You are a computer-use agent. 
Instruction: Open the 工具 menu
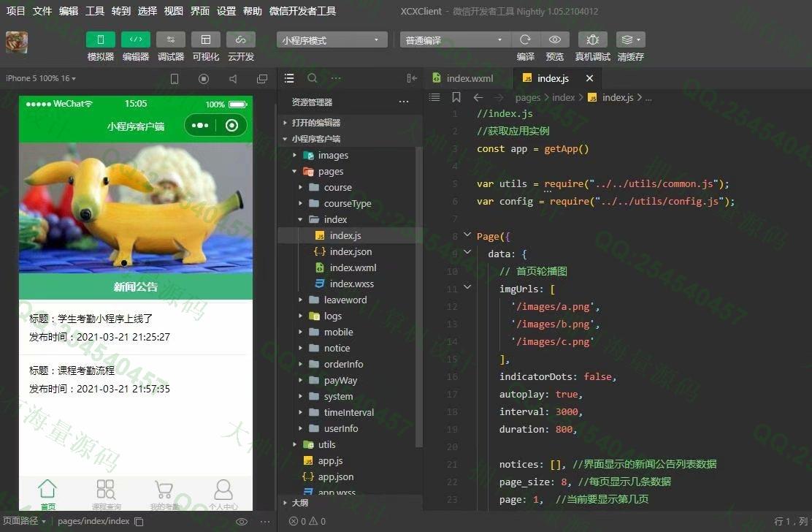95,11
